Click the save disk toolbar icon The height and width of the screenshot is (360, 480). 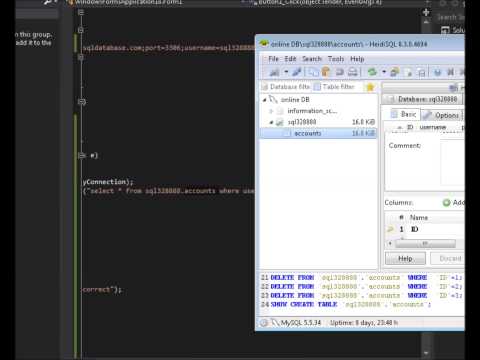(421, 72)
